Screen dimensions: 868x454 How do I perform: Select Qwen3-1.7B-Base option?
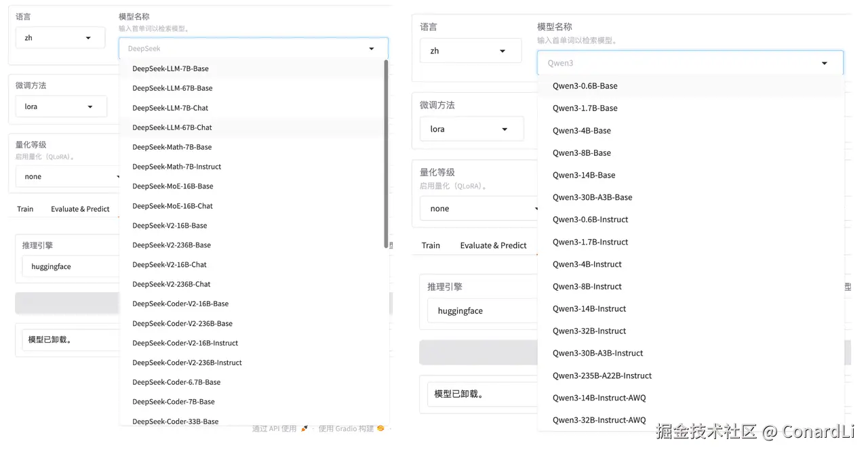[x=690, y=108]
